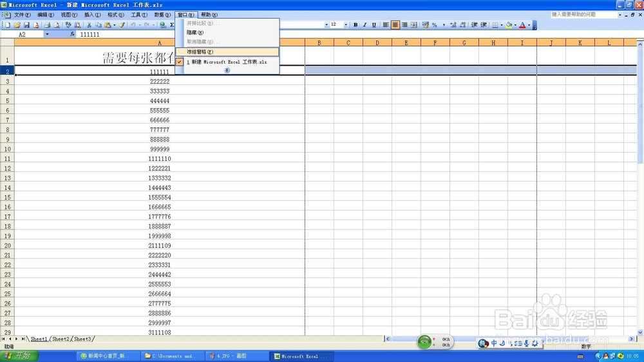Open the font size dropdown showing 12
Image resolution: width=644 pixels, height=362 pixels.
pos(346,25)
